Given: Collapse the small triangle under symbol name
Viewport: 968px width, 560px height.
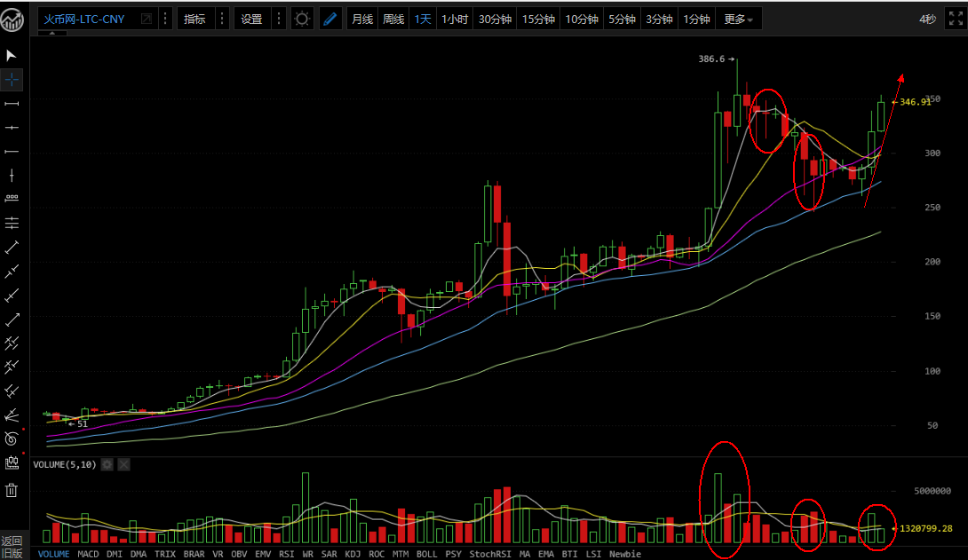Looking at the screenshot, I should (x=52, y=34).
